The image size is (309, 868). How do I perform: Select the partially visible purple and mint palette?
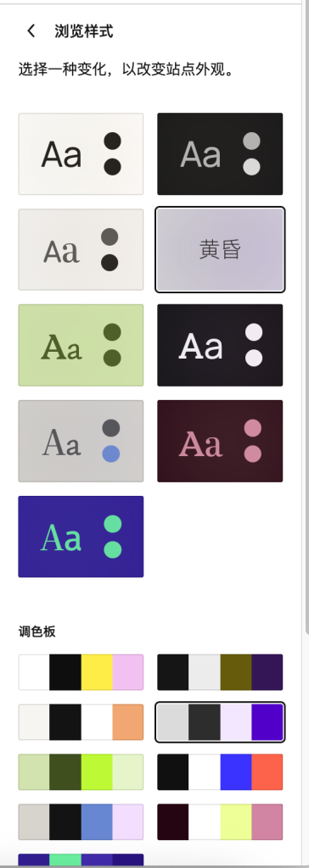[81, 861]
